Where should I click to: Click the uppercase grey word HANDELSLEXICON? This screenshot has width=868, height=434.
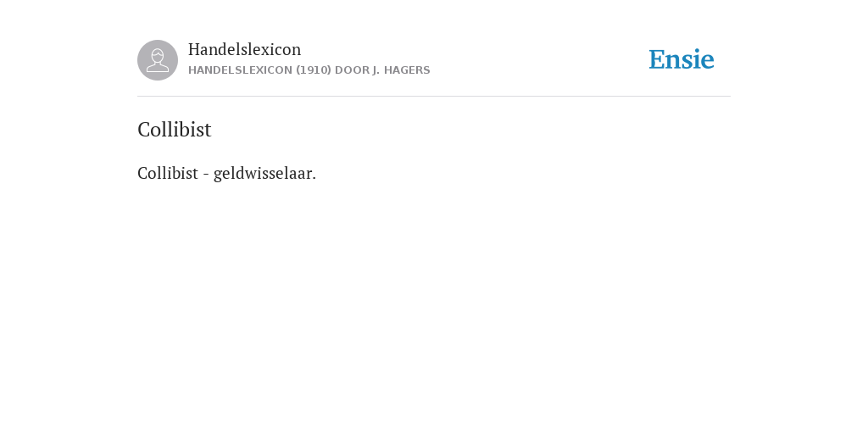click(x=240, y=70)
